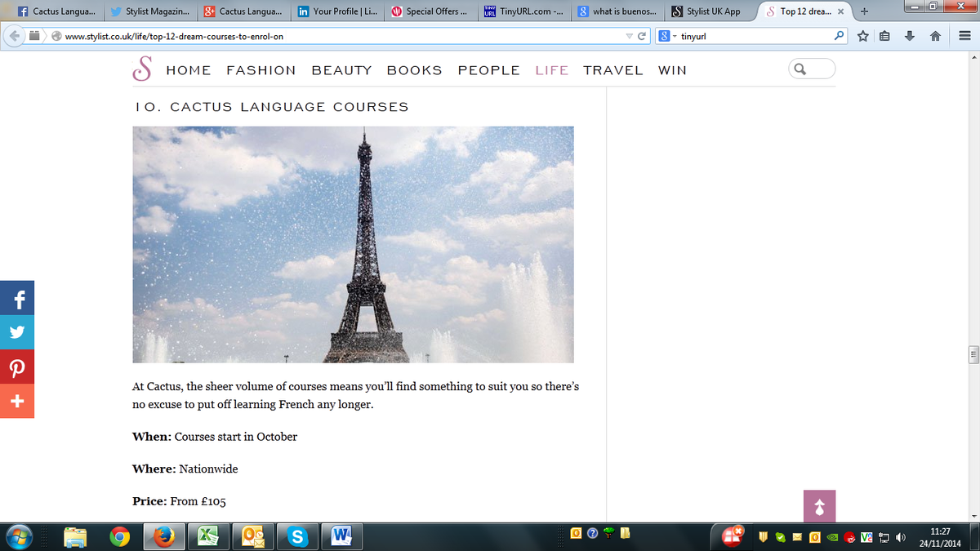Open the LIFE section link

coord(552,70)
